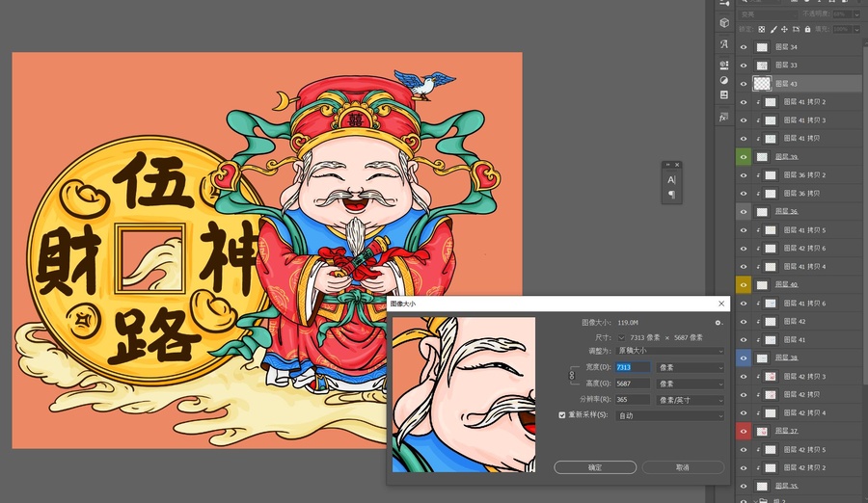Open the Glyphs panel icon
Screen dimensions: 868x503
click(724, 43)
